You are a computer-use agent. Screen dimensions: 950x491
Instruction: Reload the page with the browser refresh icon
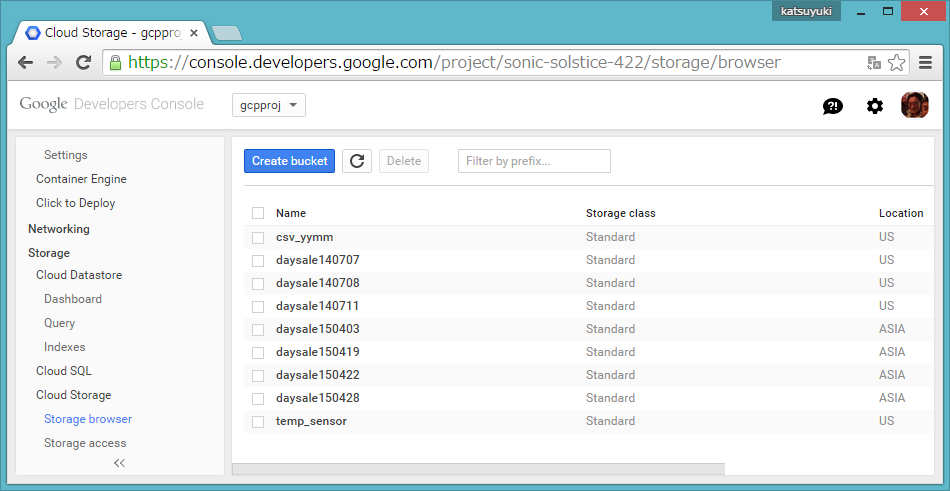[83, 62]
